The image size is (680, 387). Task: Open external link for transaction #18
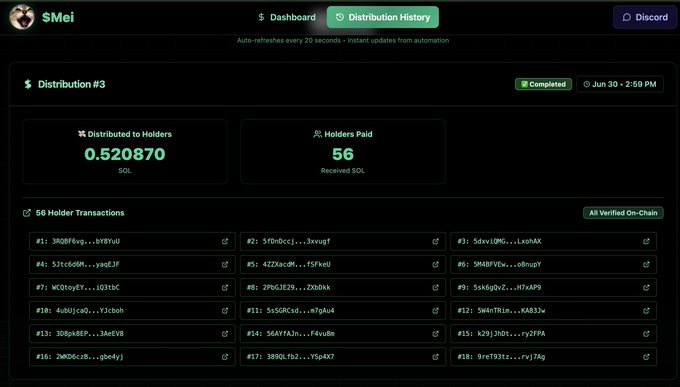coord(646,357)
